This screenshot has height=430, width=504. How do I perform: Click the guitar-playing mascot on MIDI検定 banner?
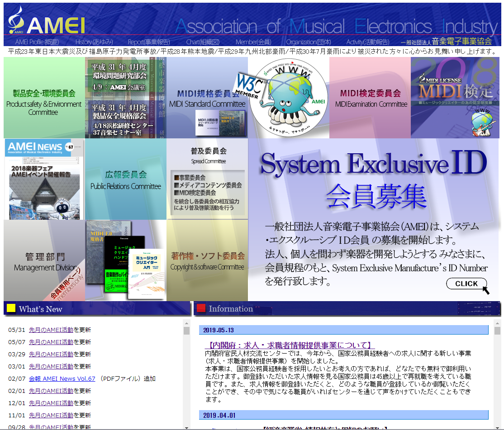pyautogui.click(x=483, y=123)
